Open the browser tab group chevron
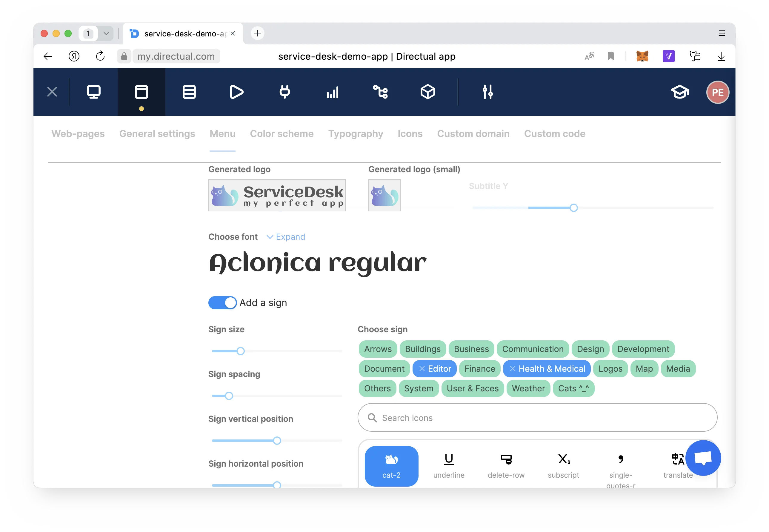The width and height of the screenshot is (769, 532). [106, 33]
